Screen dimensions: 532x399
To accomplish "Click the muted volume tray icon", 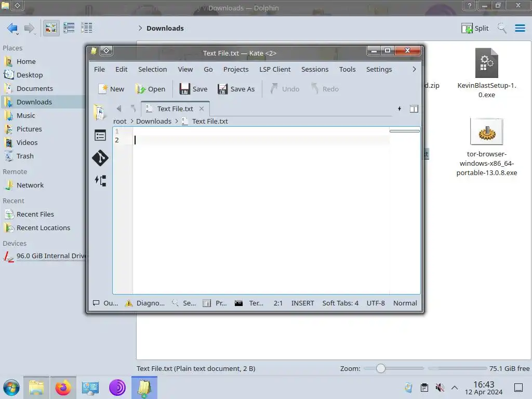I will pyautogui.click(x=440, y=388).
